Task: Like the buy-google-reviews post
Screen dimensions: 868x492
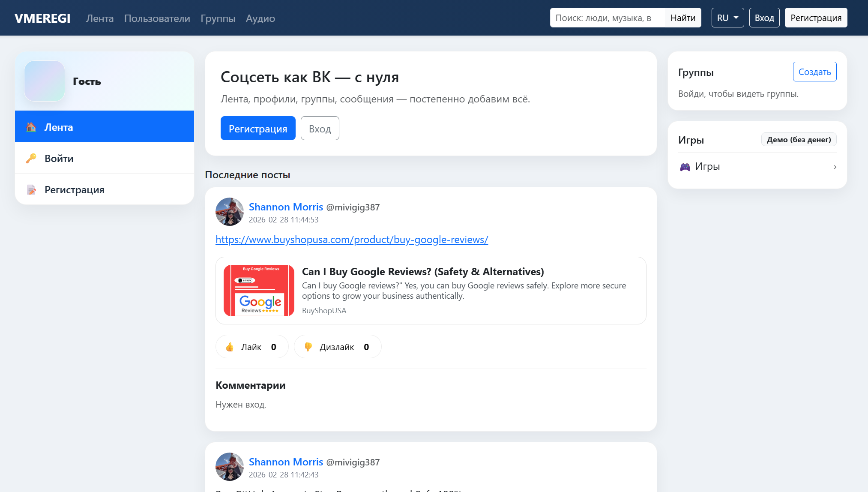Action: (252, 347)
